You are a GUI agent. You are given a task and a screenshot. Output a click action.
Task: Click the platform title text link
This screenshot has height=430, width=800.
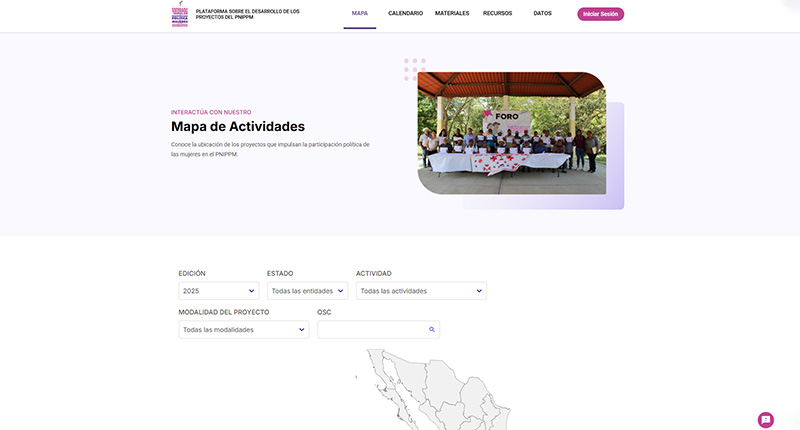coord(247,14)
